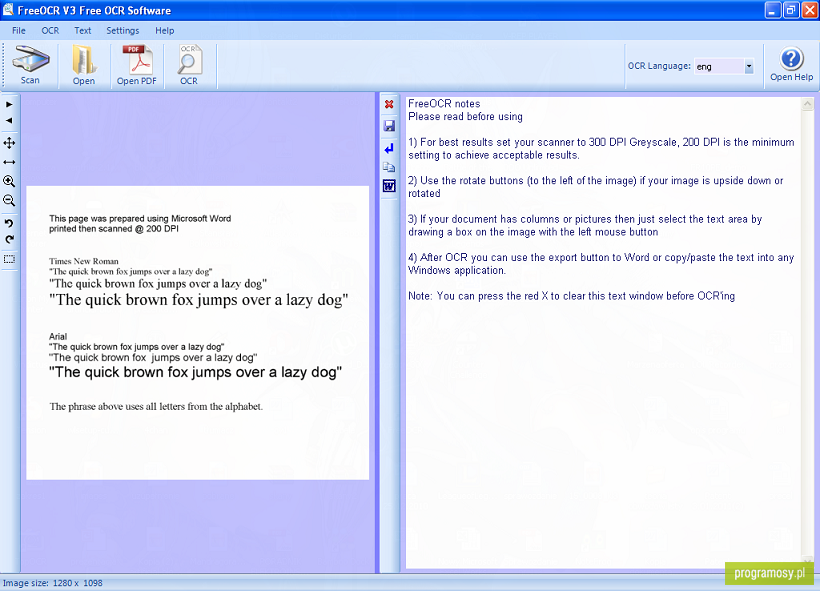
Task: Open the Text menu
Action: [83, 30]
